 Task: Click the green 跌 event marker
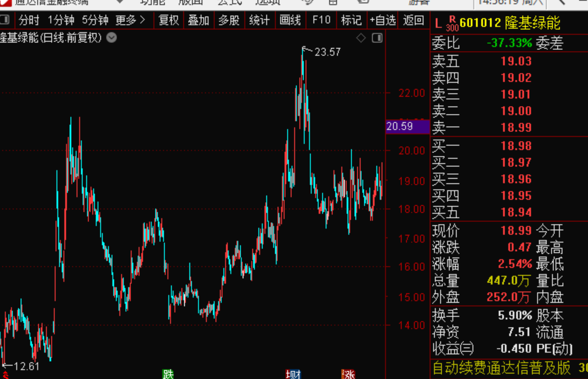click(168, 374)
